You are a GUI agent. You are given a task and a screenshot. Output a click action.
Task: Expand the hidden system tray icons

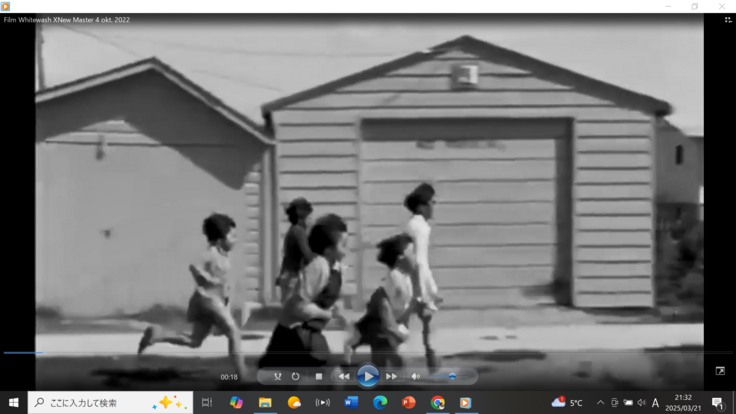pos(600,402)
